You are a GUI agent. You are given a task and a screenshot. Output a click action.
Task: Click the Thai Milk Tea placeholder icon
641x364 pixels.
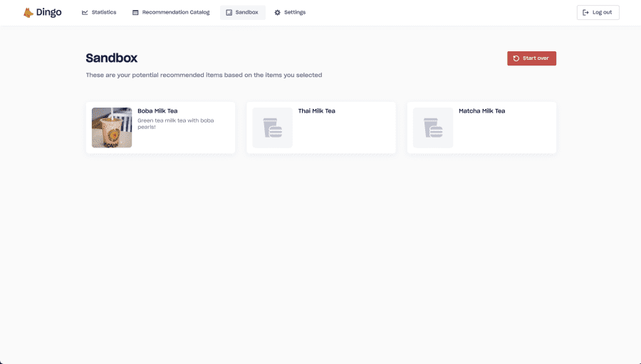(x=272, y=128)
